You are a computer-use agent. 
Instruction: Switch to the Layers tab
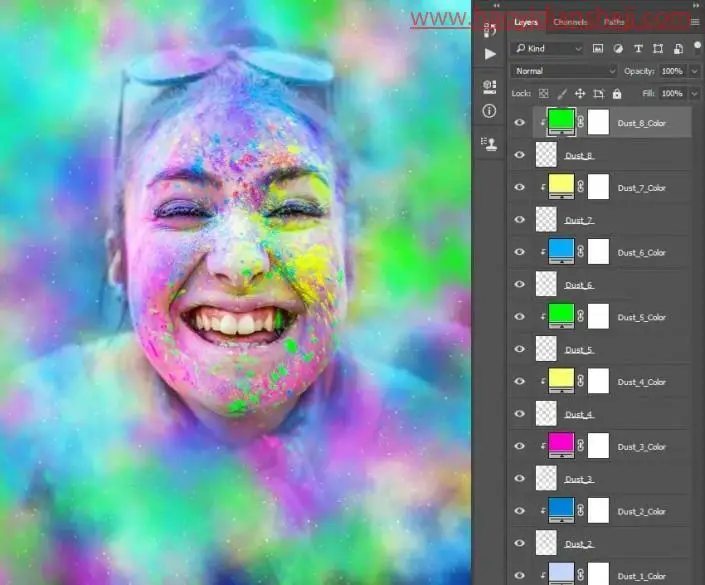tap(526, 22)
